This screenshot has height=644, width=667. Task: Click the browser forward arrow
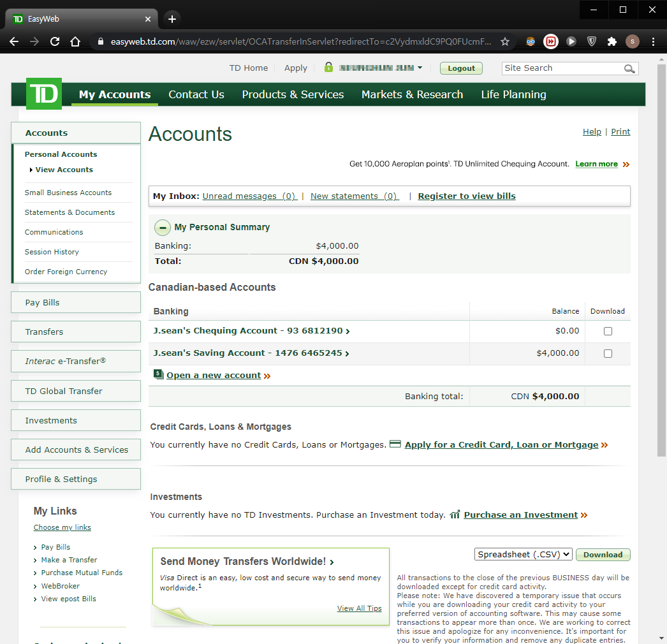click(34, 41)
